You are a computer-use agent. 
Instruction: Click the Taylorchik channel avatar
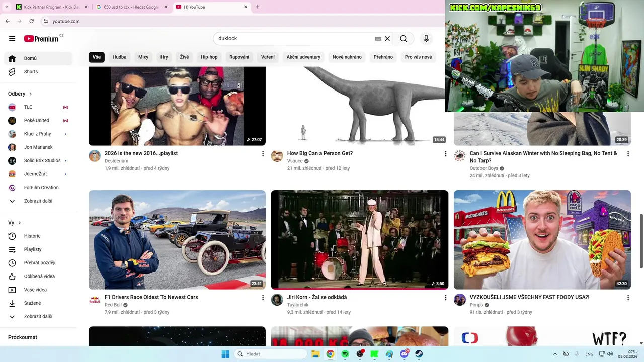click(277, 300)
